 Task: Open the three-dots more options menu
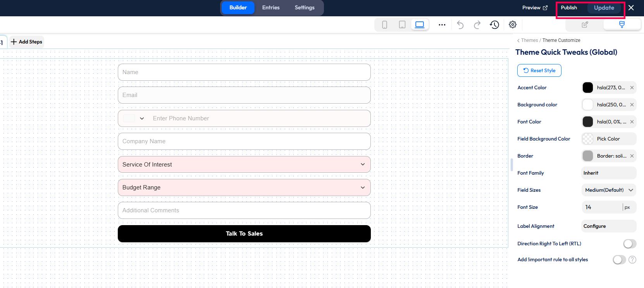442,25
